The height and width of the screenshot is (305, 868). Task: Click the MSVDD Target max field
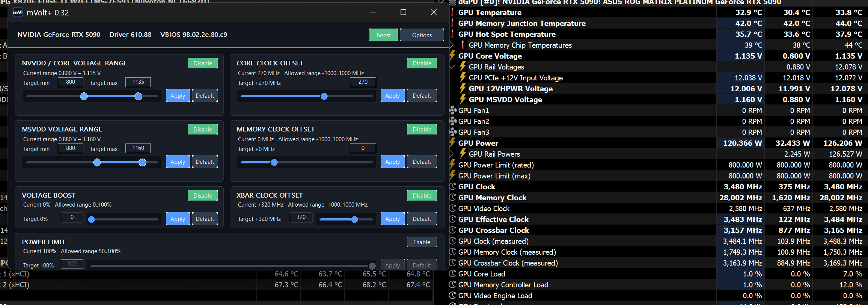138,148
